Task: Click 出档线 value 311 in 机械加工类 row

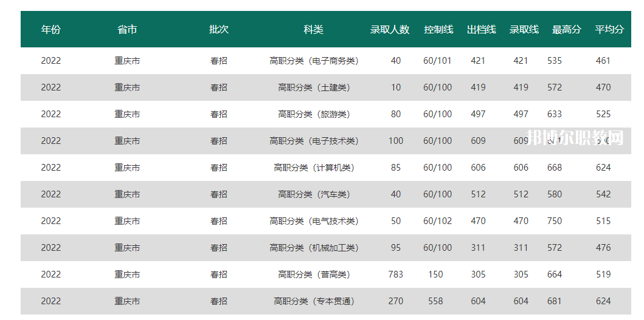Action: pyautogui.click(x=478, y=247)
